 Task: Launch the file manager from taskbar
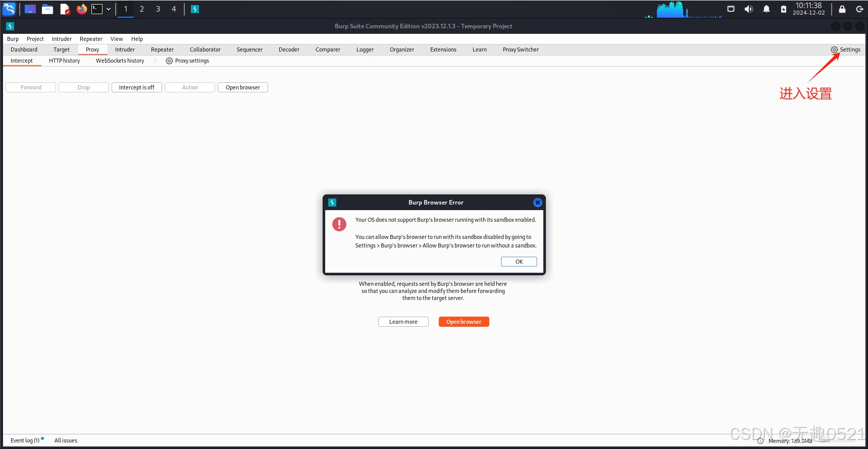[x=47, y=9]
